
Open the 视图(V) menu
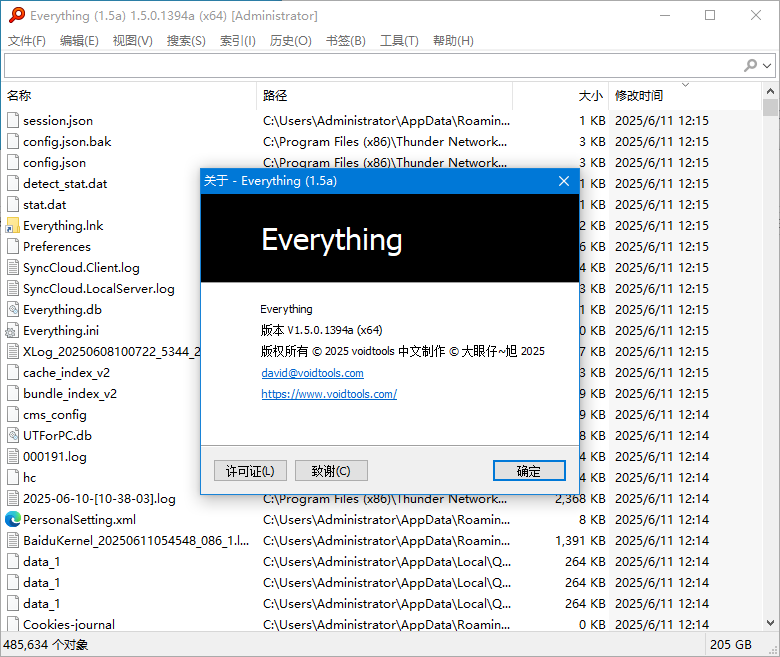coord(132,41)
